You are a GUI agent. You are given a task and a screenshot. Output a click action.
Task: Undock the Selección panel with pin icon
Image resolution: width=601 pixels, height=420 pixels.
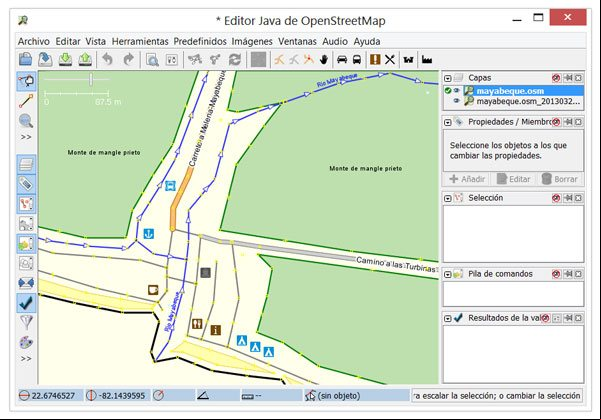click(568, 198)
